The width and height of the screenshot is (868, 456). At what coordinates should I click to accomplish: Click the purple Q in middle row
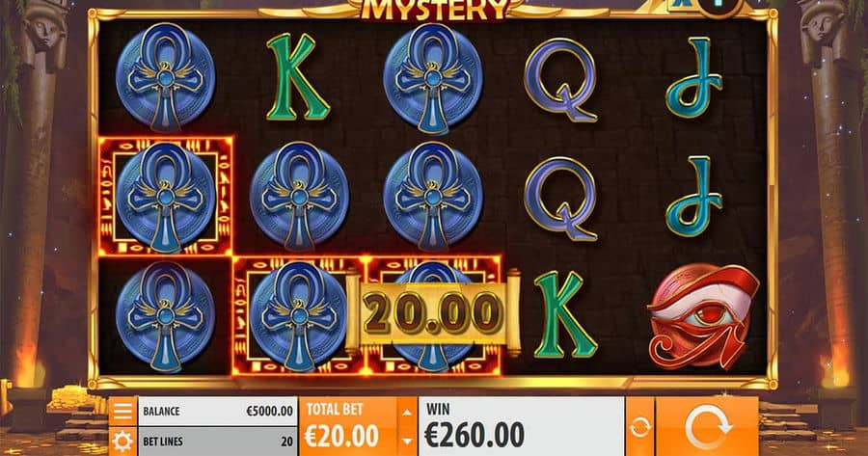click(560, 199)
